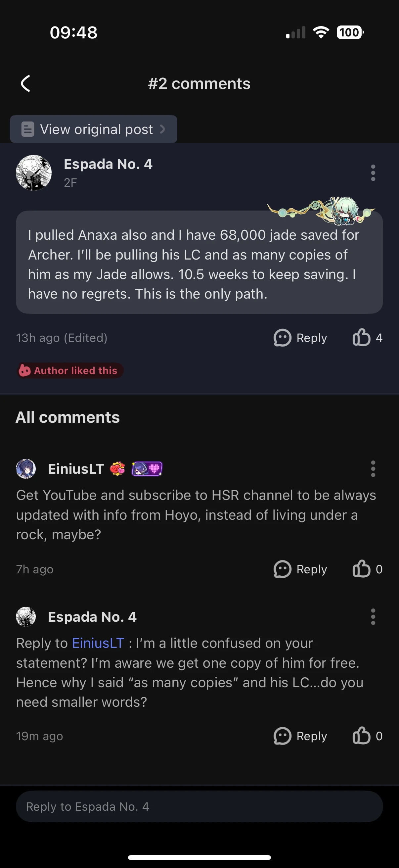Tap the character sticker above the pinned comment
The image size is (399, 868).
pyautogui.click(x=343, y=211)
